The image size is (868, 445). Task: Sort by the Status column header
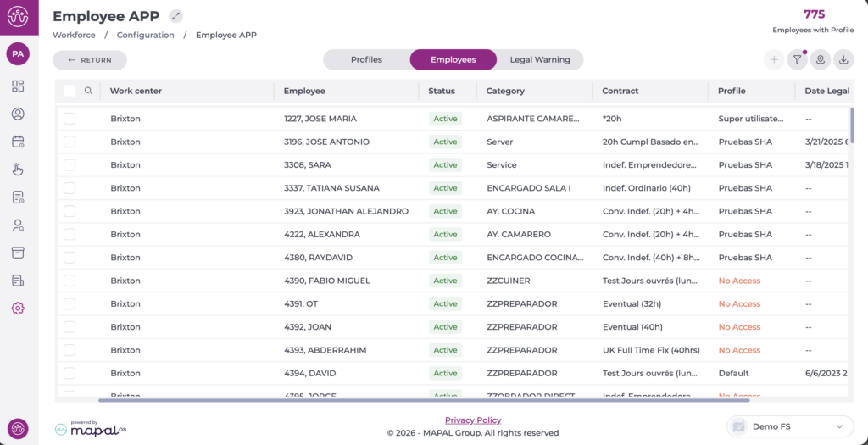tap(441, 91)
